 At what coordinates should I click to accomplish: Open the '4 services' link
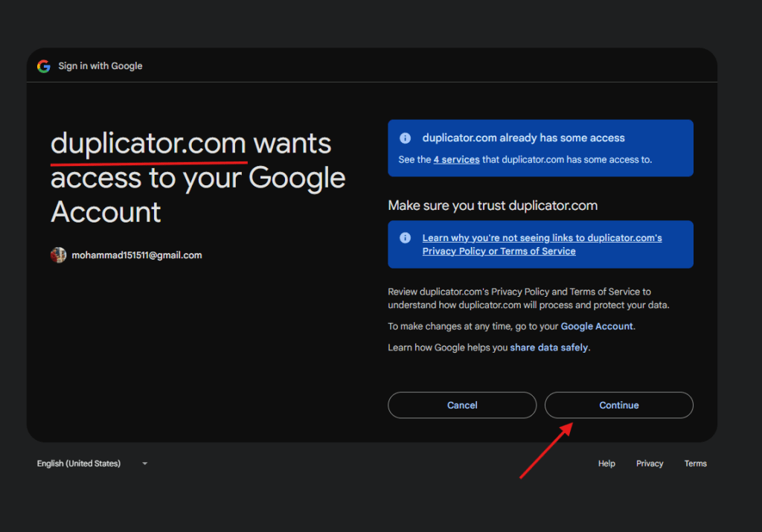(456, 160)
